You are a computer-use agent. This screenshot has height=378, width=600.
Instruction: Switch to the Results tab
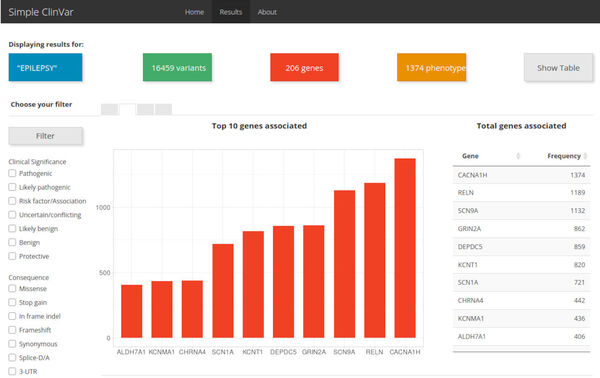pos(231,12)
